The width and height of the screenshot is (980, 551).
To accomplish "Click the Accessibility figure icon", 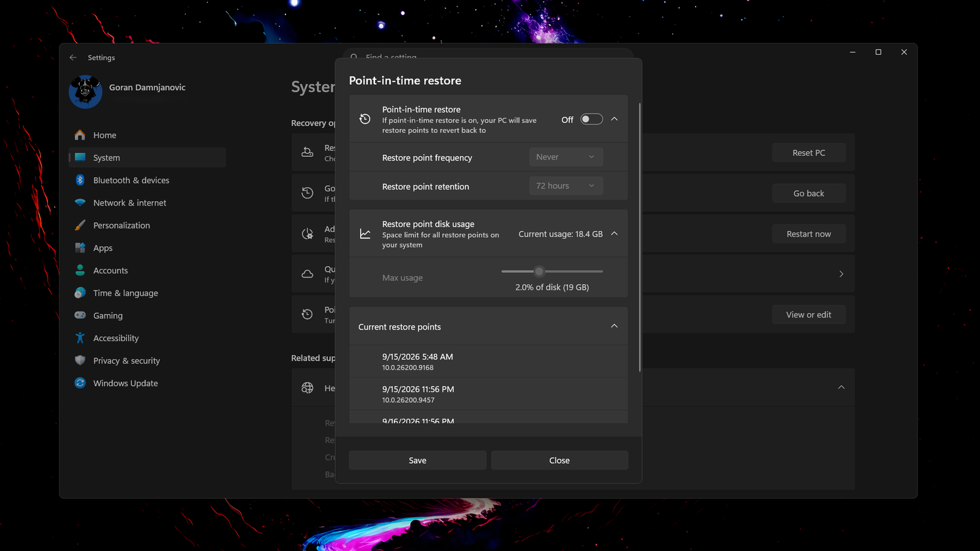I will (80, 338).
